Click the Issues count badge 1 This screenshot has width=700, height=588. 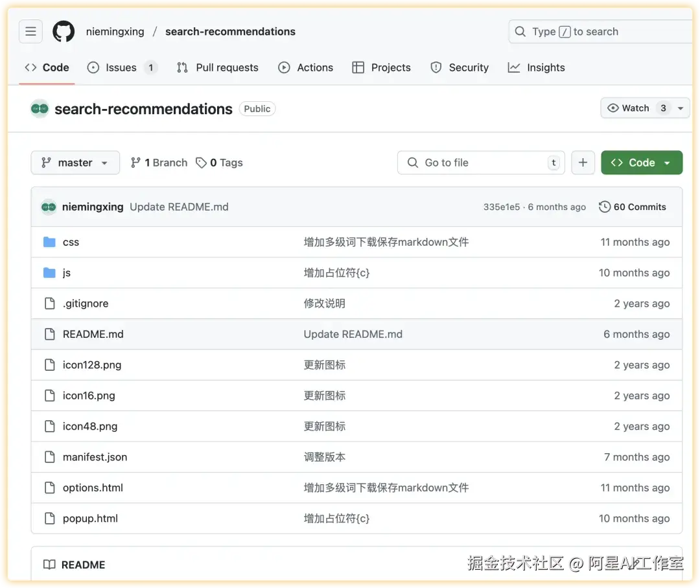(151, 67)
